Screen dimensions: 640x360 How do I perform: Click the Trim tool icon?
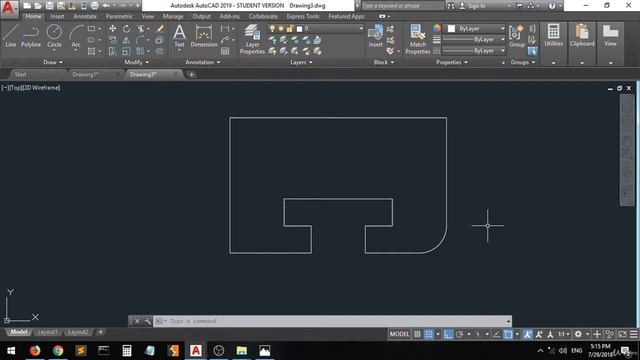(x=141, y=29)
